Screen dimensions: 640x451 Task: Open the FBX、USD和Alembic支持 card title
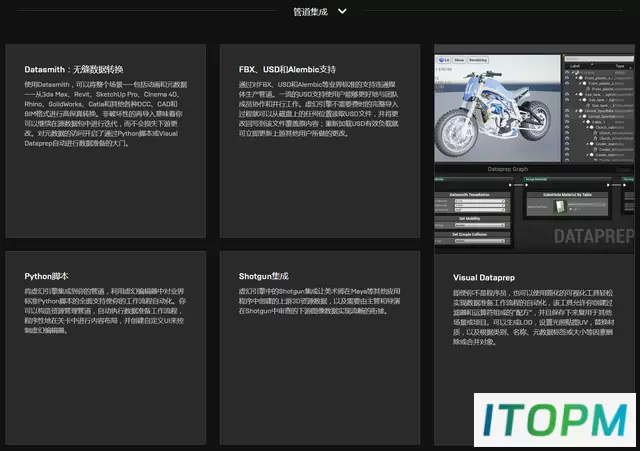click(287, 69)
